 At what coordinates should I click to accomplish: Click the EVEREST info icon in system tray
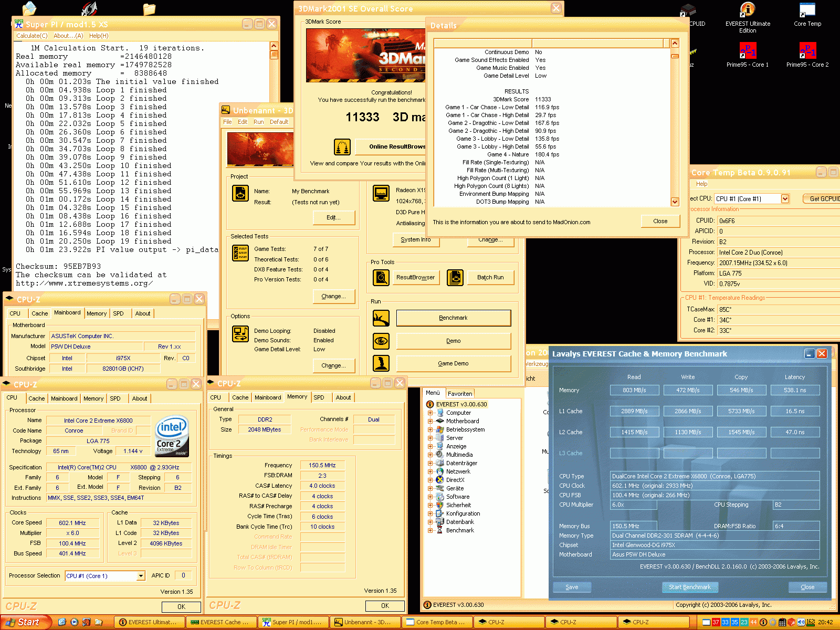(x=763, y=622)
